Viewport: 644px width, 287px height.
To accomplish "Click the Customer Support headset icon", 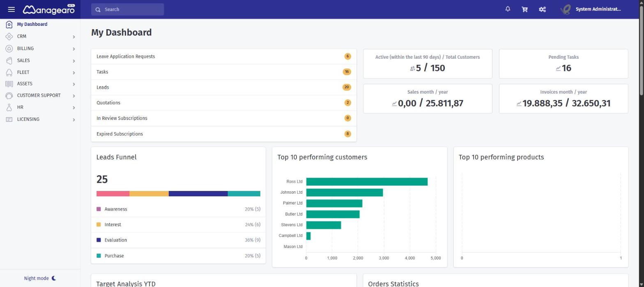I will pyautogui.click(x=9, y=96).
